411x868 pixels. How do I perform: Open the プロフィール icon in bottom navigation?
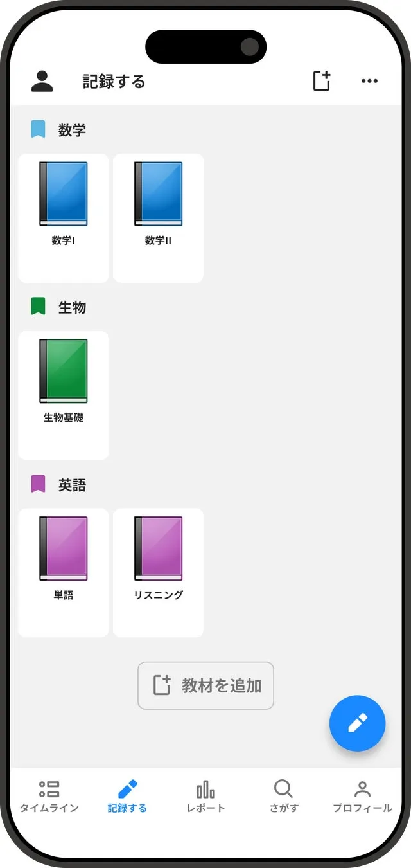click(362, 788)
